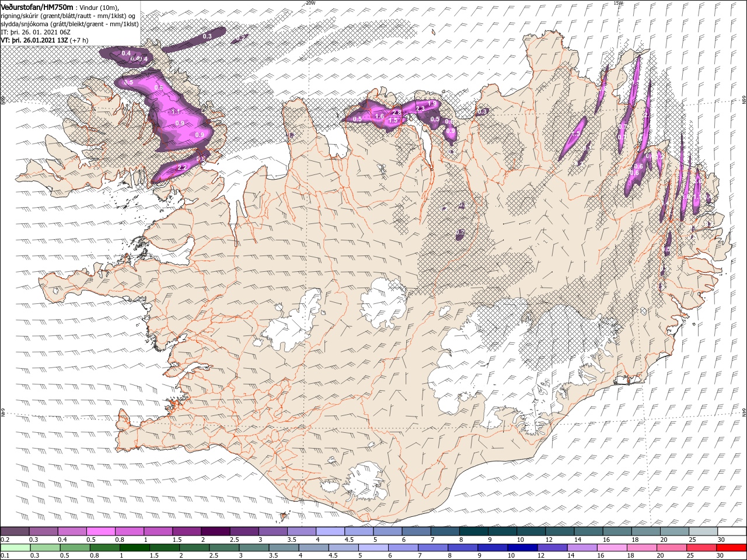Select the dark teal snow swatch labeled 8
Image resolution: width=747 pixels, height=560 pixels.
pyautogui.click(x=473, y=531)
